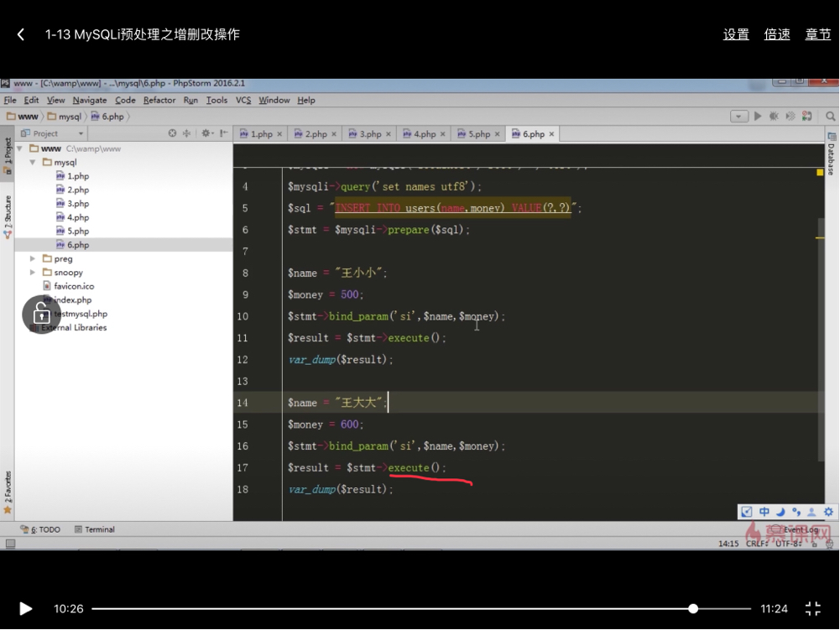Select 1.php in project tree
The image size is (840, 630).
pyautogui.click(x=73, y=176)
